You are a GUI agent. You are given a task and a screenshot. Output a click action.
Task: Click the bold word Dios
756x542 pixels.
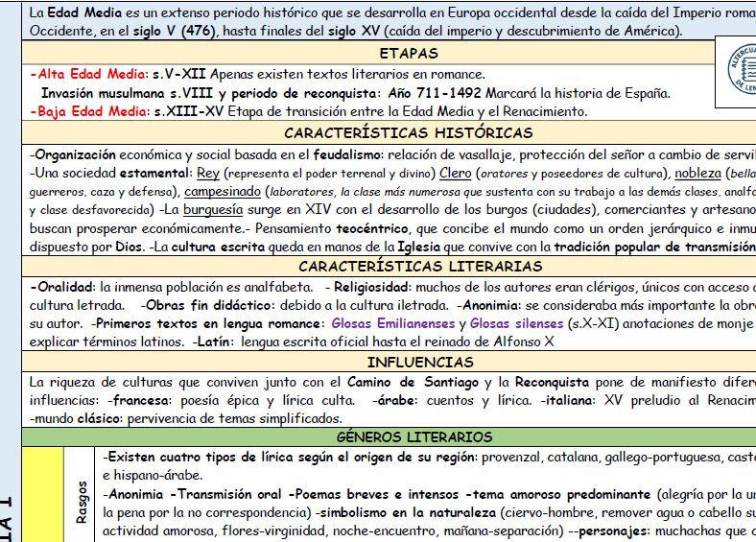(130, 247)
